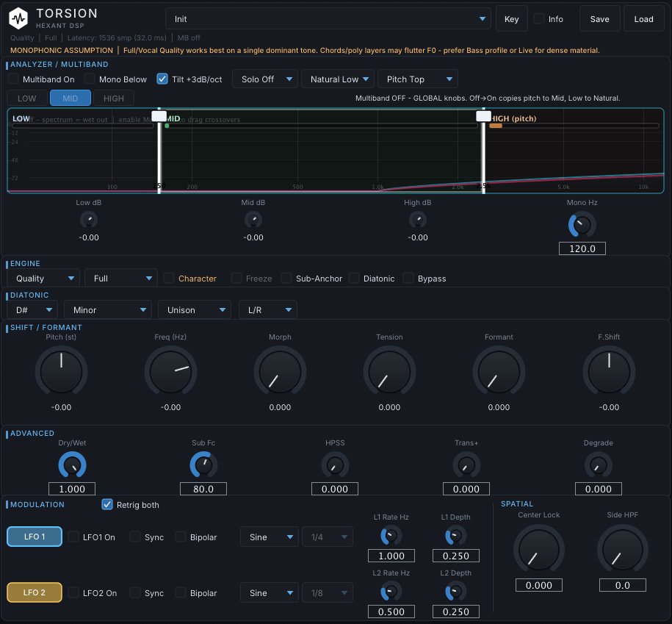The image size is (672, 624).
Task: Switch to the HIGH band tab
Action: click(x=114, y=98)
